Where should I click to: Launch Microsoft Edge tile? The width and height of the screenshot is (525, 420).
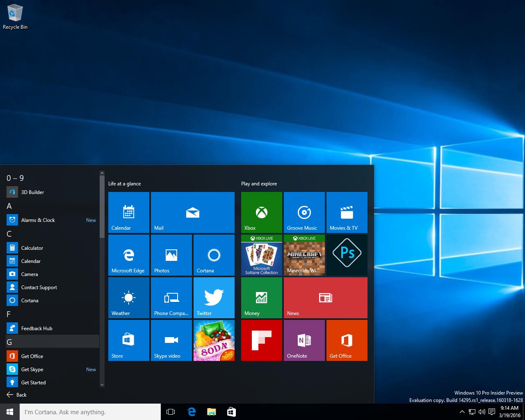pyautogui.click(x=129, y=255)
